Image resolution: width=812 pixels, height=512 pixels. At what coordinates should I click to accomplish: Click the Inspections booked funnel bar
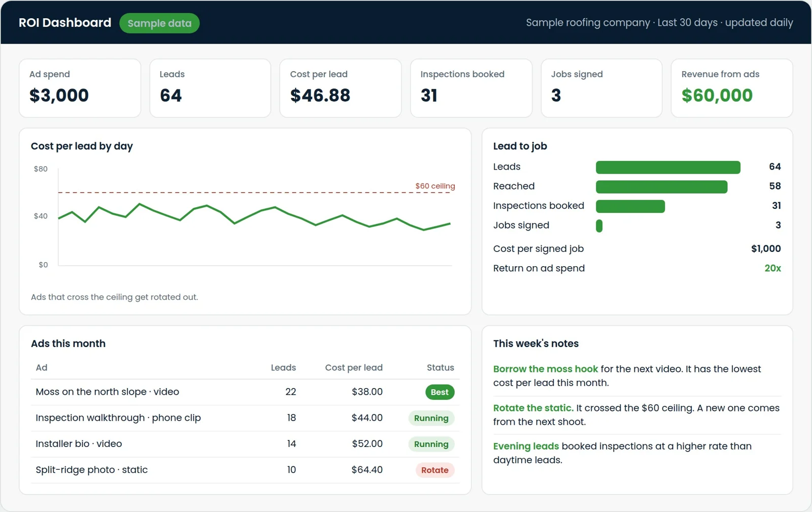click(630, 206)
